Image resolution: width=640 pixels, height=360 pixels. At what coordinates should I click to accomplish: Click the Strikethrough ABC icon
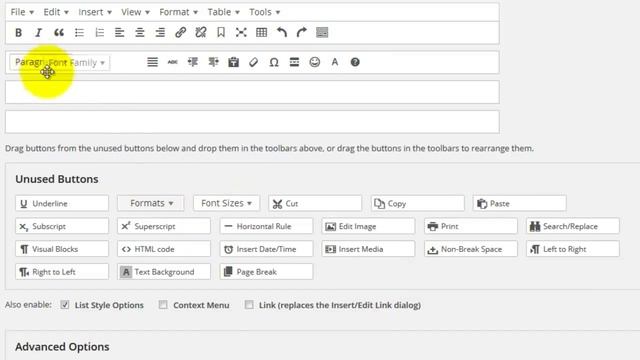pyautogui.click(x=173, y=62)
